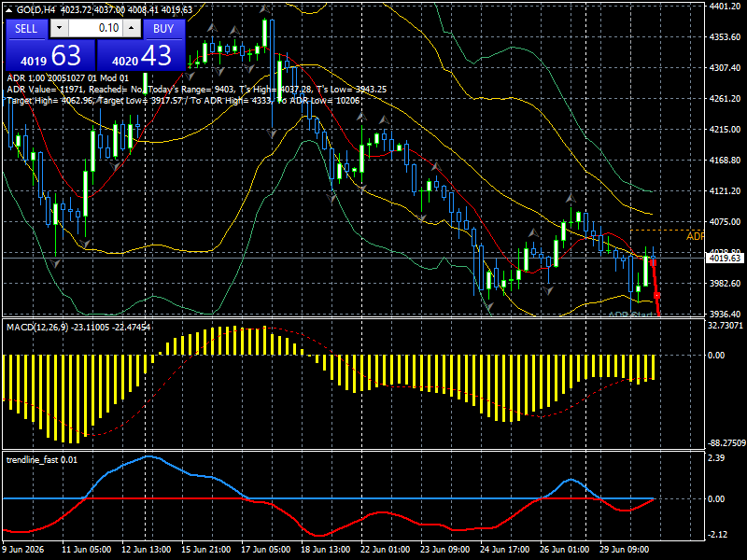The height and width of the screenshot is (560, 747).
Task: Click the '15 Jun 21:00' time axis label
Action: [x=205, y=550]
